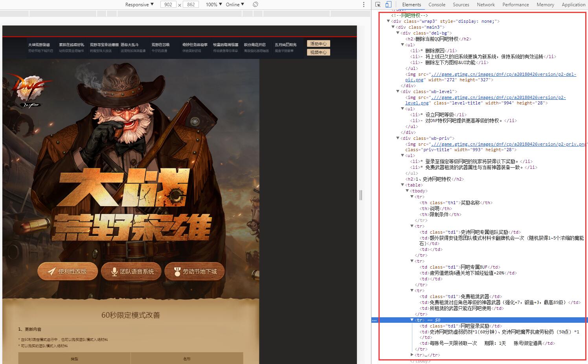Select the td 疲劳值燃烧&通关地下城经验值+20% line
Screen dimensions: 588x364
[x=468, y=273]
